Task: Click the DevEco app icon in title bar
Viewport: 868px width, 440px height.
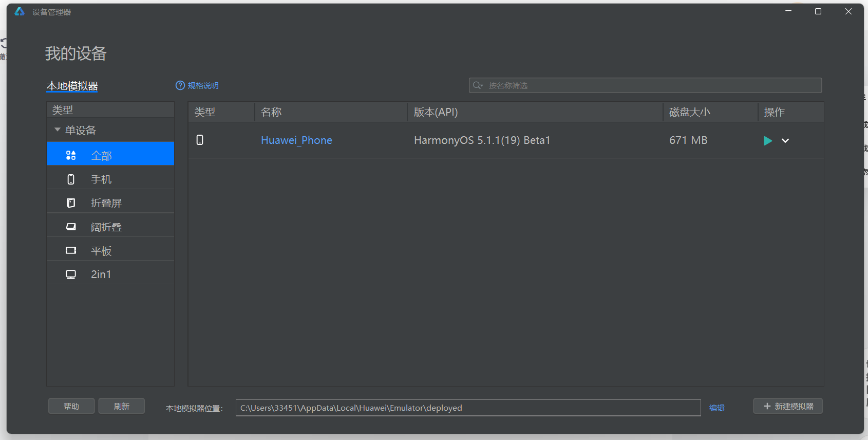Action: (x=20, y=11)
